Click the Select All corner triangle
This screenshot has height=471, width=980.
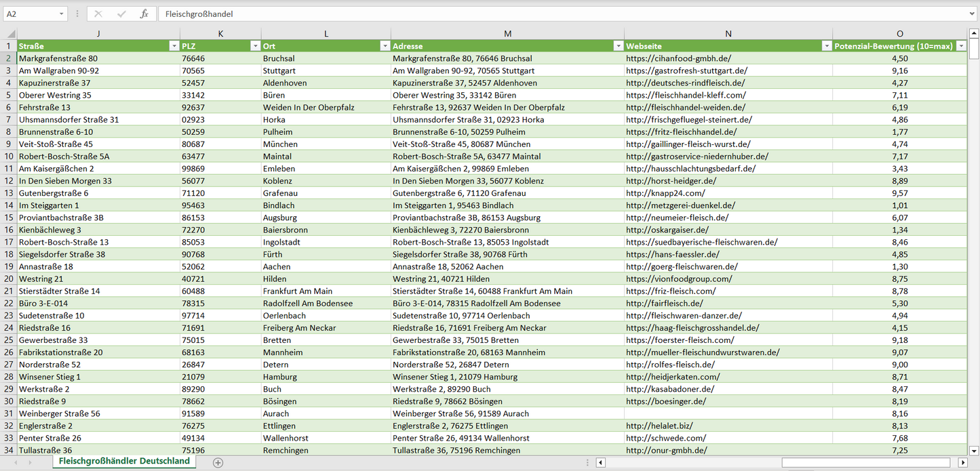tap(9, 34)
